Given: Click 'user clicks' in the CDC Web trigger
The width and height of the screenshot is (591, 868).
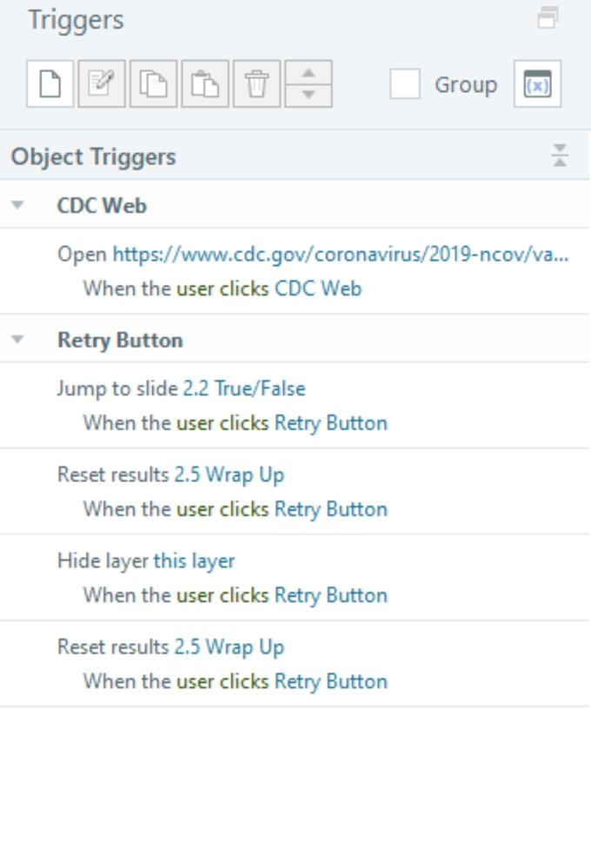Looking at the screenshot, I should [222, 288].
